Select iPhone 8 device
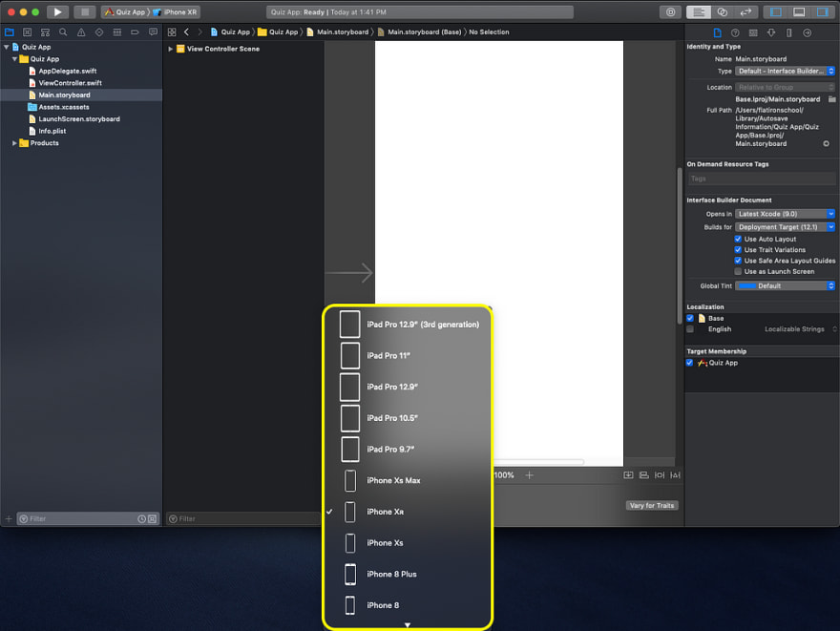The image size is (840, 631). coord(408,605)
